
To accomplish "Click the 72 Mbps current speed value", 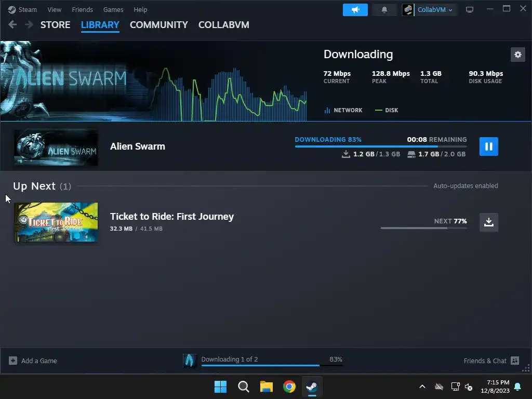I will (337, 73).
